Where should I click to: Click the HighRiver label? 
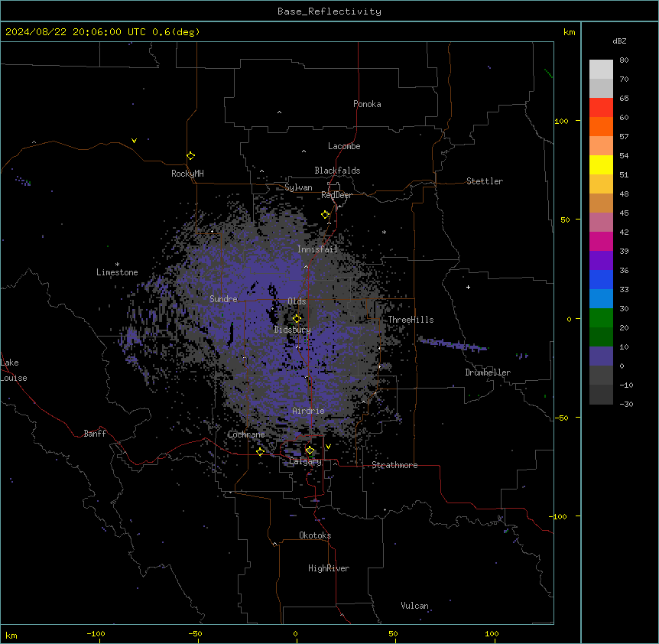pyautogui.click(x=329, y=568)
